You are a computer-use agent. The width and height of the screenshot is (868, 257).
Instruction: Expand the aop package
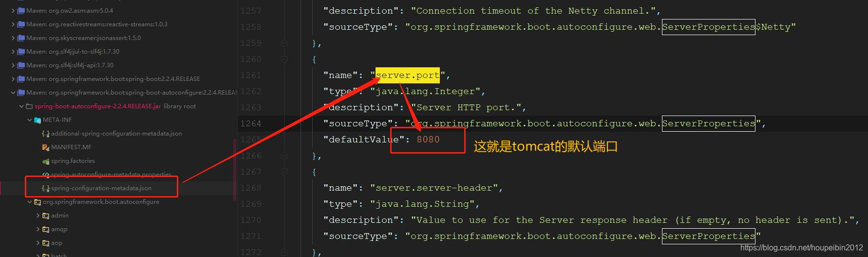38,242
